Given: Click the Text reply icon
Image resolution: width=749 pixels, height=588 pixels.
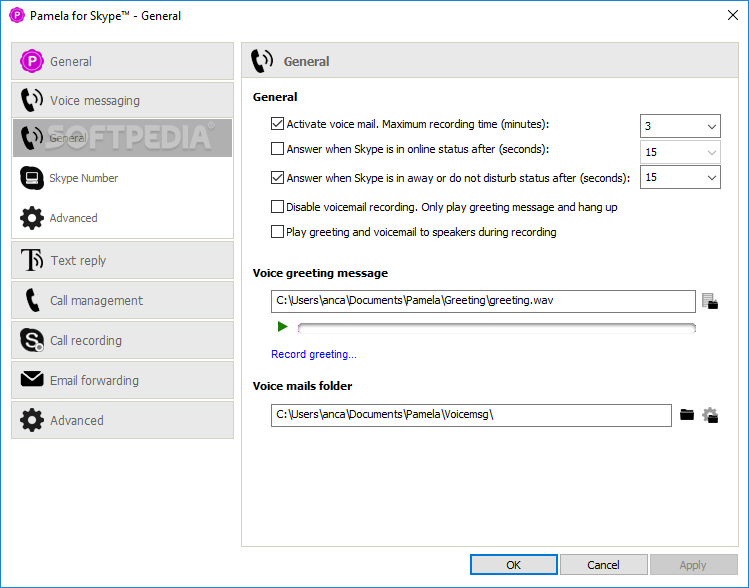Looking at the screenshot, I should [x=32, y=260].
